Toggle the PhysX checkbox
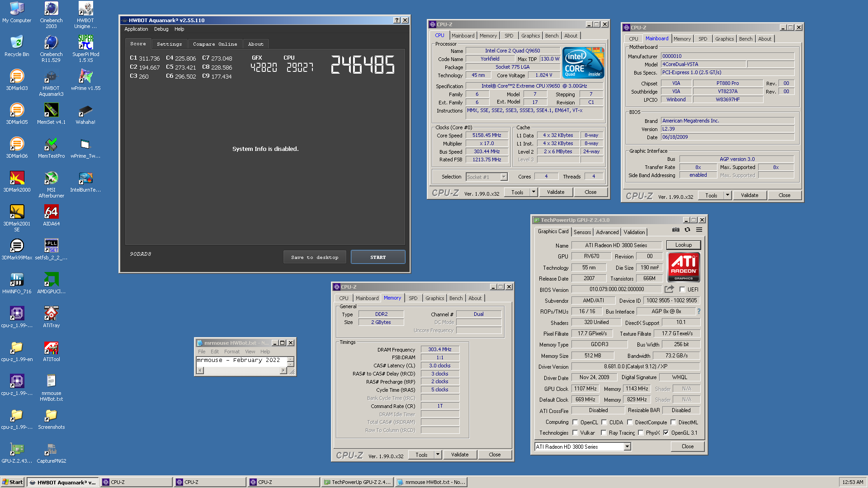This screenshot has height=488, width=868. (x=641, y=433)
